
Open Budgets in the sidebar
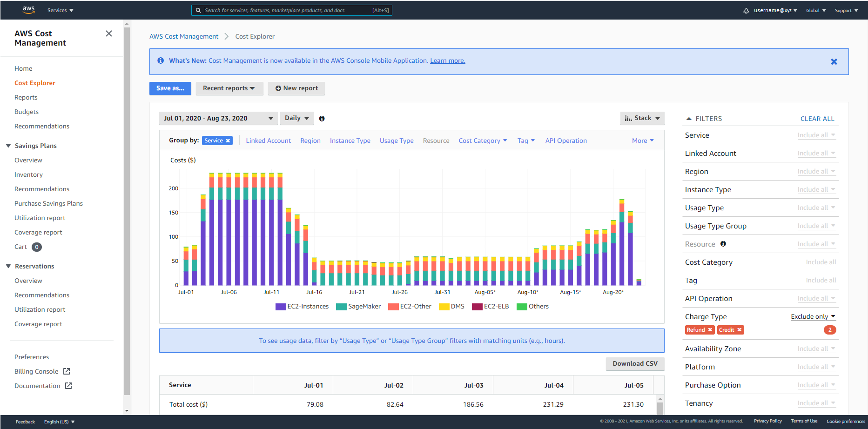coord(27,112)
